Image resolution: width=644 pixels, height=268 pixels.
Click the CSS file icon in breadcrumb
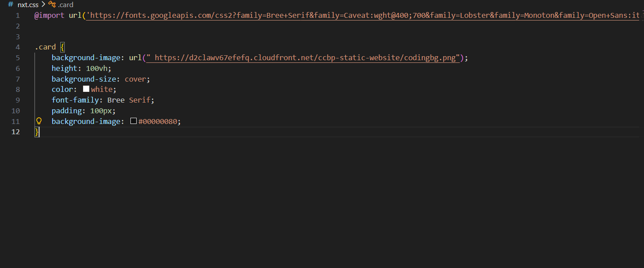[x=11, y=4]
